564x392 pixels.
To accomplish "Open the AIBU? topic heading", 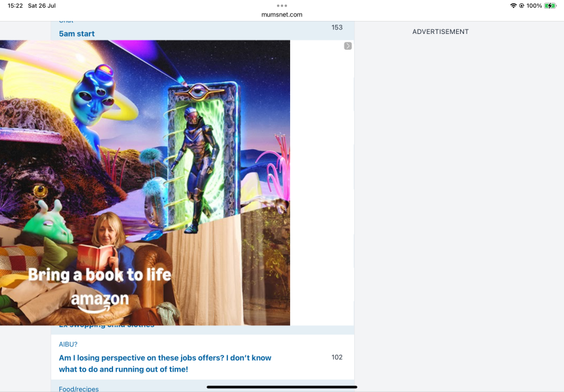I will tap(67, 344).
